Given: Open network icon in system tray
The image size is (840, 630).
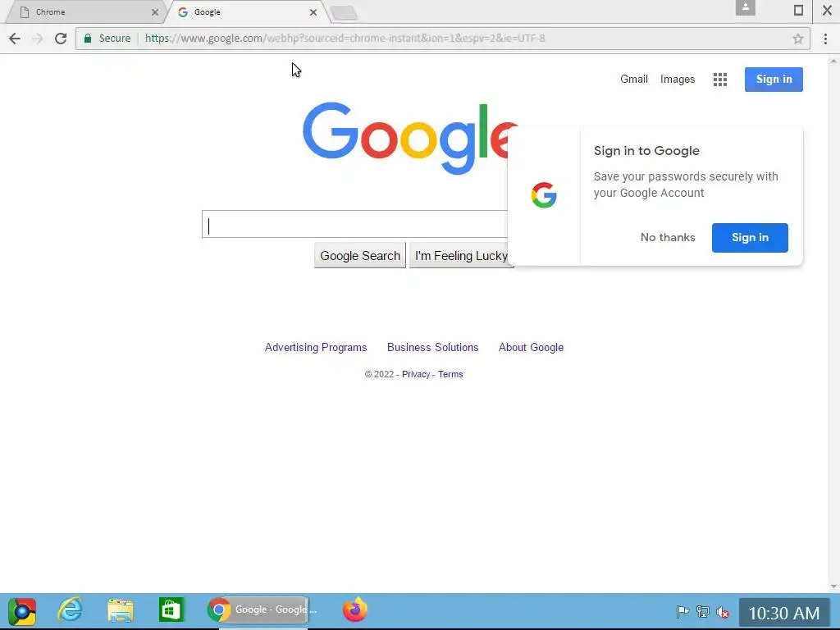Looking at the screenshot, I should (702, 611).
